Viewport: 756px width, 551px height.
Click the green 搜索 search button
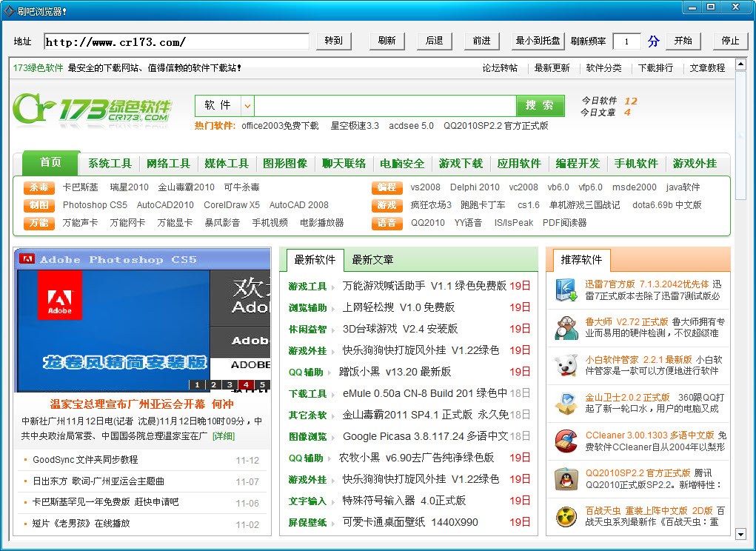click(x=540, y=106)
